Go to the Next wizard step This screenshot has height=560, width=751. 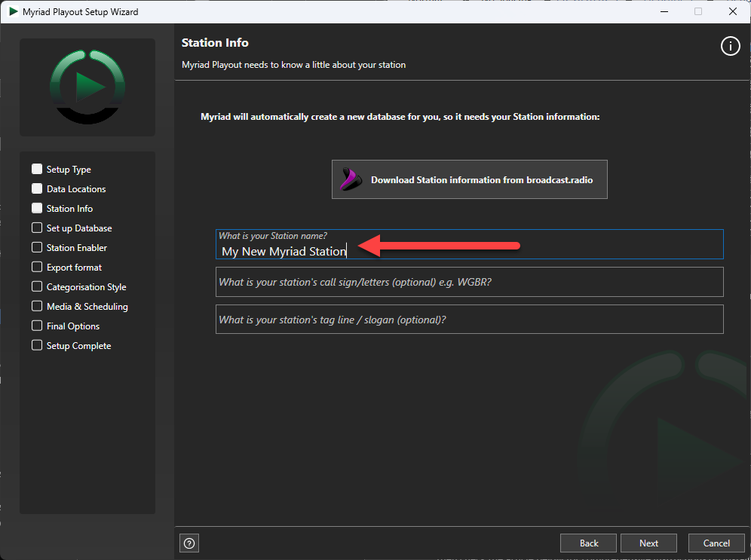[648, 543]
